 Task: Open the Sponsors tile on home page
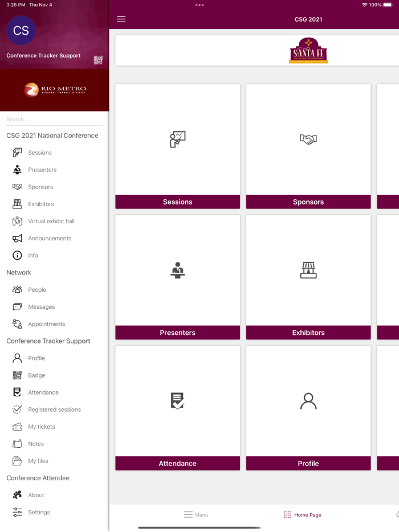coord(308,146)
